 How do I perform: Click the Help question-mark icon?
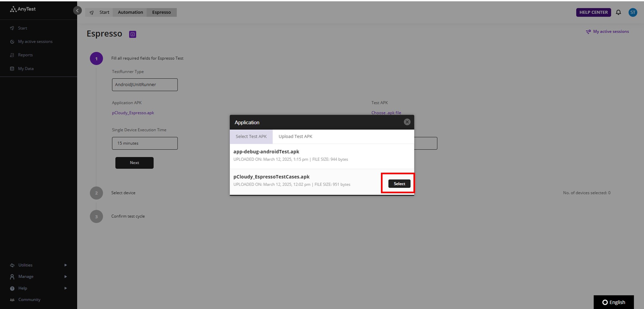12,288
